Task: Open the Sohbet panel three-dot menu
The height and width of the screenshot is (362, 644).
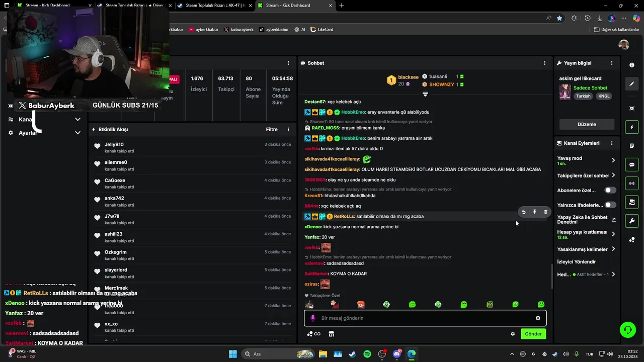Action: 544,63
